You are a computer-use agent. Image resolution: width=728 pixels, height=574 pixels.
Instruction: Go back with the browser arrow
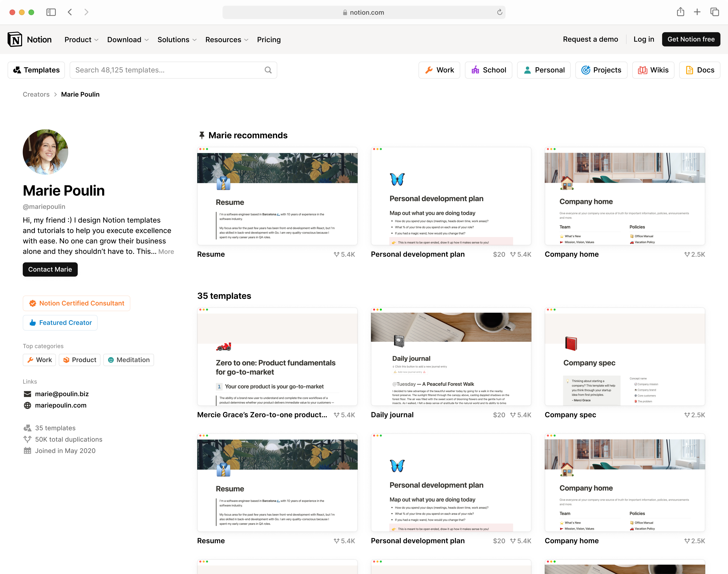(70, 12)
